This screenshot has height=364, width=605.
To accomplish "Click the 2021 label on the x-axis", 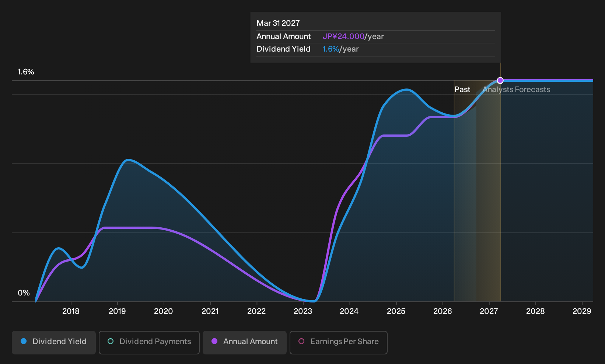I will click(210, 311).
